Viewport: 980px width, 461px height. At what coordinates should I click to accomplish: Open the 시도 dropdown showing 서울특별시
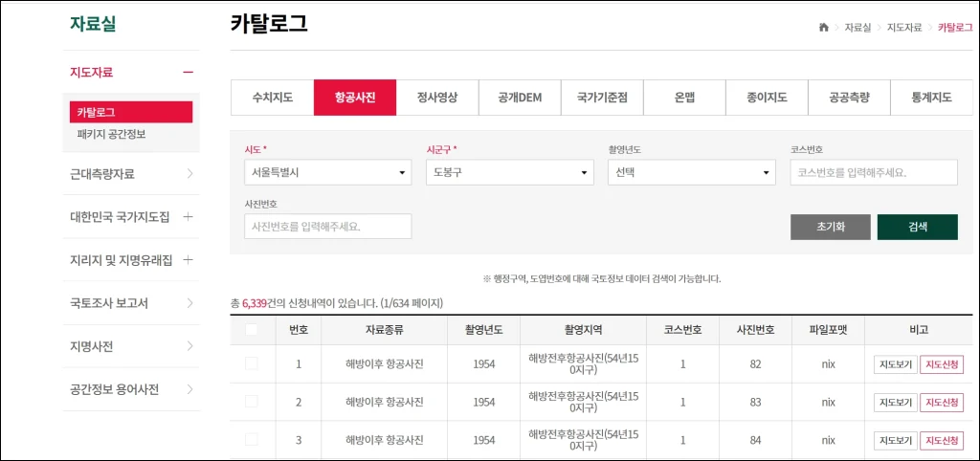tap(327, 173)
